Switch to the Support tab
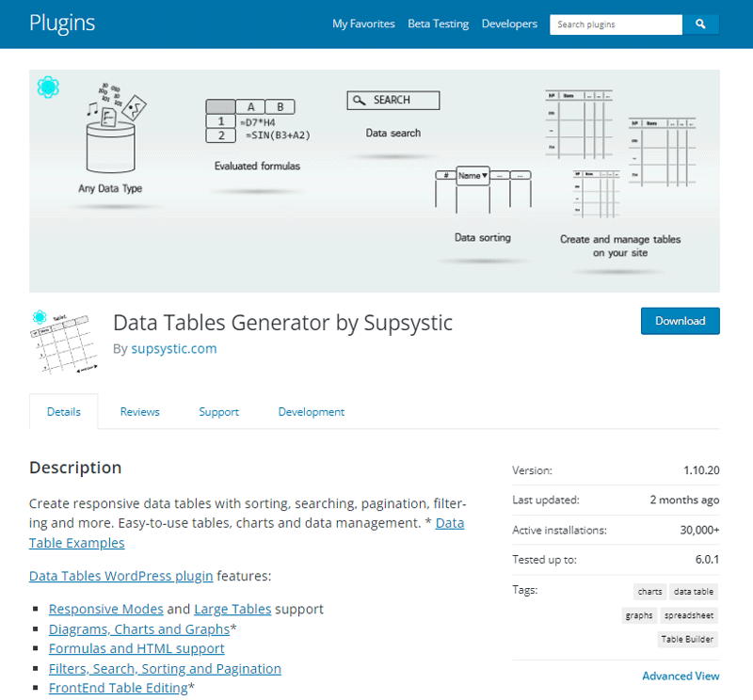The height and width of the screenshot is (700, 753). 218,412
